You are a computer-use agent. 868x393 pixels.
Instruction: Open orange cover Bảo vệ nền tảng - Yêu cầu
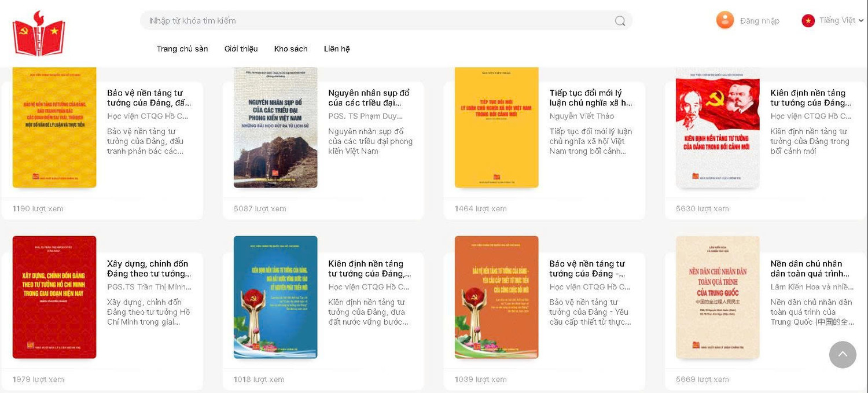[x=496, y=297]
